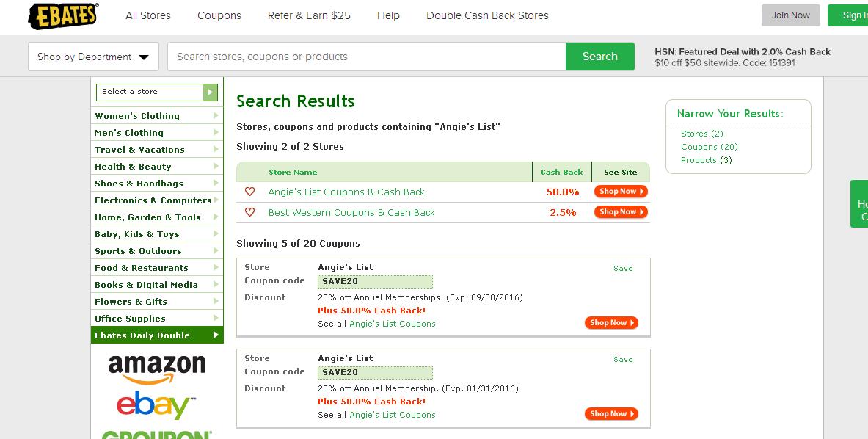Open Food & Restaurants category
Image resolution: width=868 pixels, height=439 pixels.
click(x=157, y=268)
